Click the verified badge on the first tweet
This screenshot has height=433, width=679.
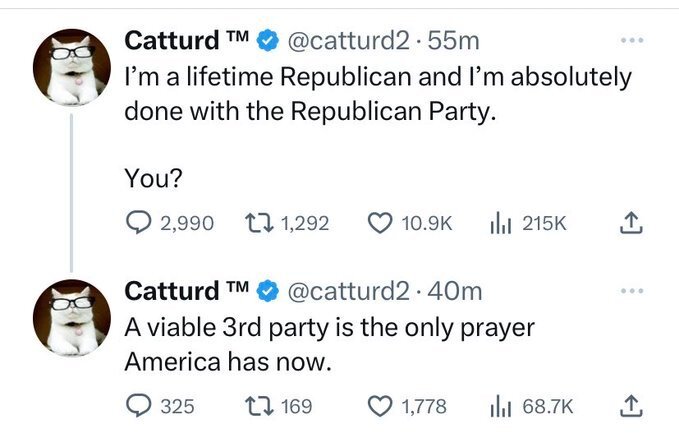pos(266,42)
